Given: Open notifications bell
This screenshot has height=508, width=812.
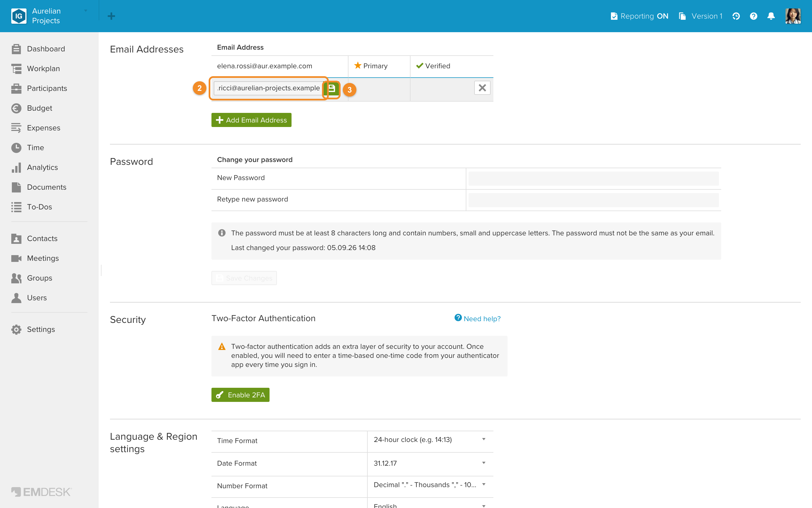Looking at the screenshot, I should coord(771,16).
